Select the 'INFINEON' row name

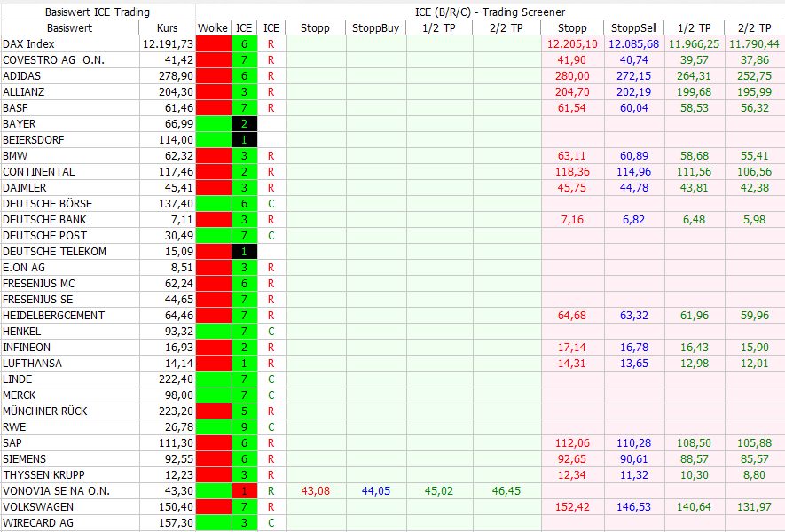(x=27, y=348)
